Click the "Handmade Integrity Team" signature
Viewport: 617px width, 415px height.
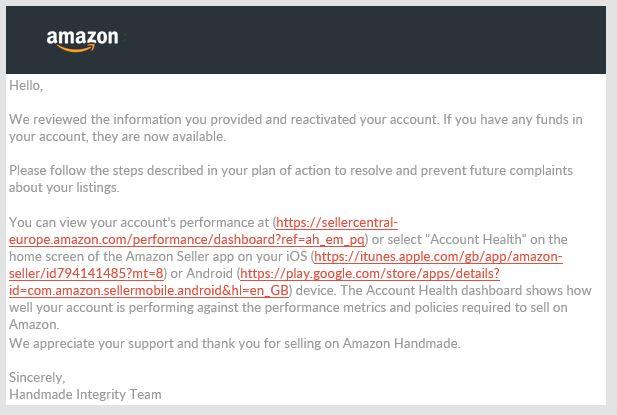[85, 394]
